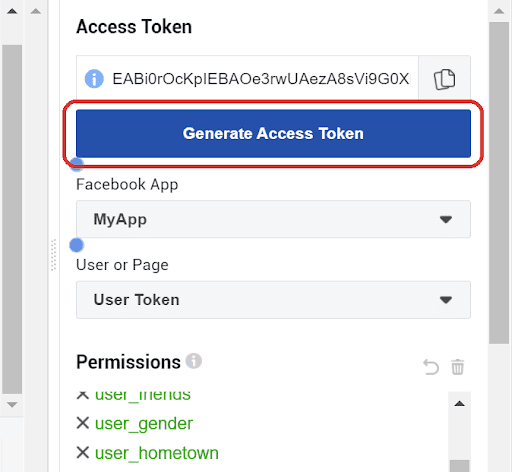
Task: Click the right panel scrollbar thumb
Action: [x=499, y=183]
